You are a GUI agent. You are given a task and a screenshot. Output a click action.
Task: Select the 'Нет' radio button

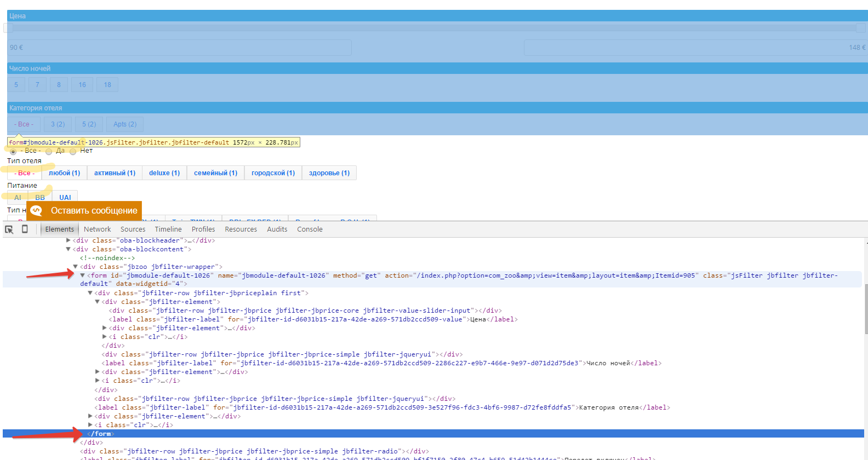coord(73,152)
